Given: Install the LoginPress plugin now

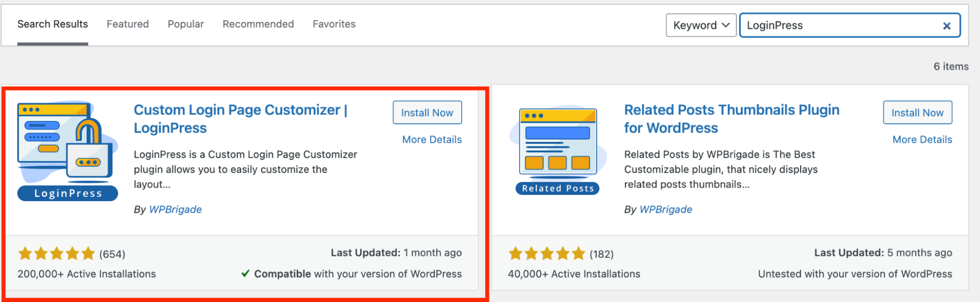Looking at the screenshot, I should [x=427, y=113].
